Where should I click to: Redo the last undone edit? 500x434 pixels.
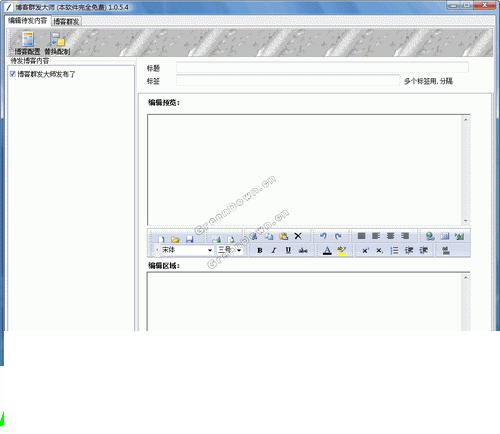(x=338, y=236)
